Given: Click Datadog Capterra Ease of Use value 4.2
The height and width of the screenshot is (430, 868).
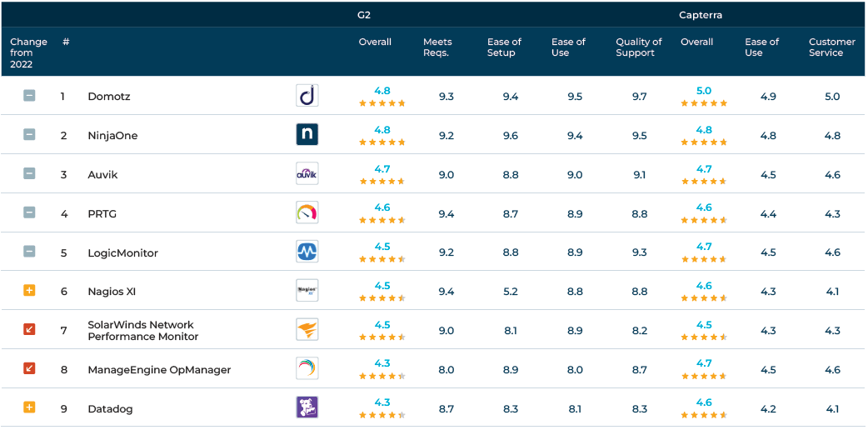Looking at the screenshot, I should tap(768, 409).
